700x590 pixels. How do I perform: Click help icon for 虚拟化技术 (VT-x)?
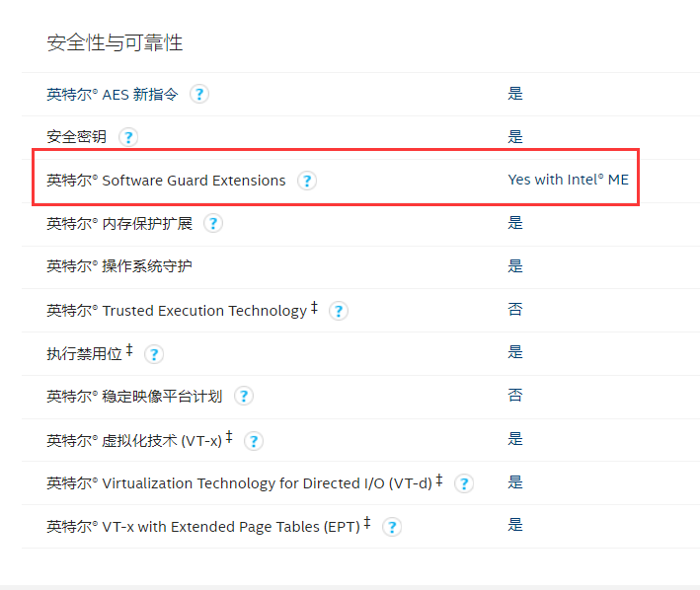(x=254, y=441)
